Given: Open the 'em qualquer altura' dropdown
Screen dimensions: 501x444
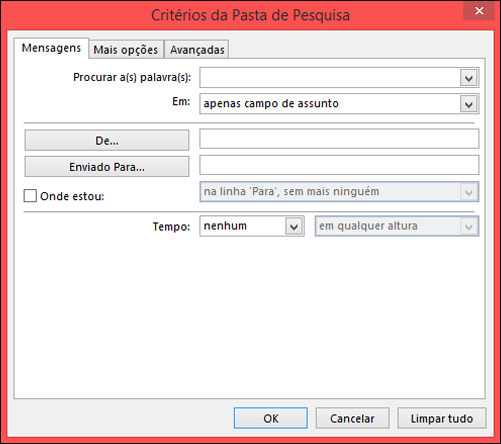Looking at the screenshot, I should point(397,226).
